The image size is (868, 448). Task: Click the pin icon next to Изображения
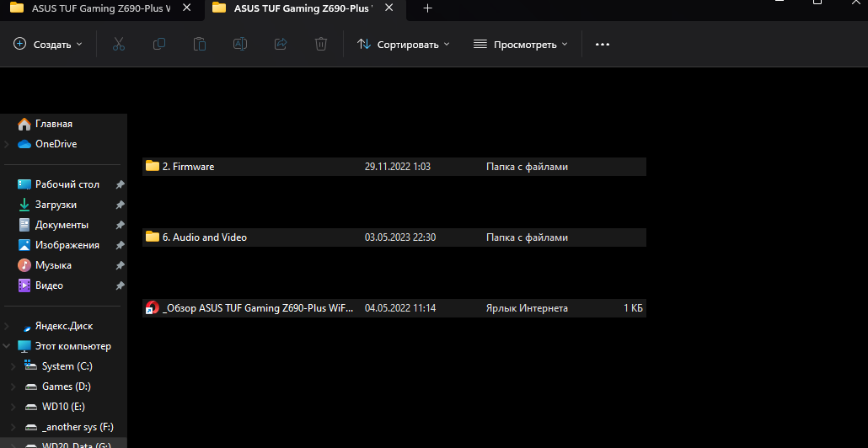(x=120, y=246)
